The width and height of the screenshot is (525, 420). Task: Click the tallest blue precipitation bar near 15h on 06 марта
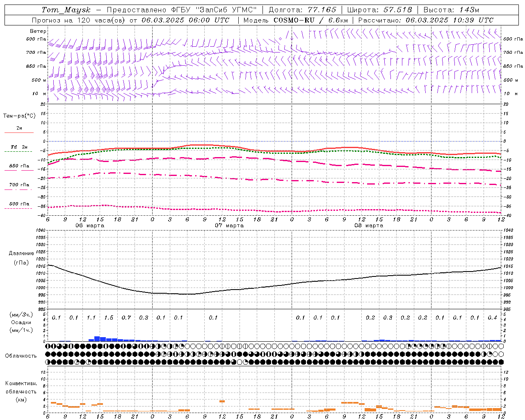tap(97, 339)
